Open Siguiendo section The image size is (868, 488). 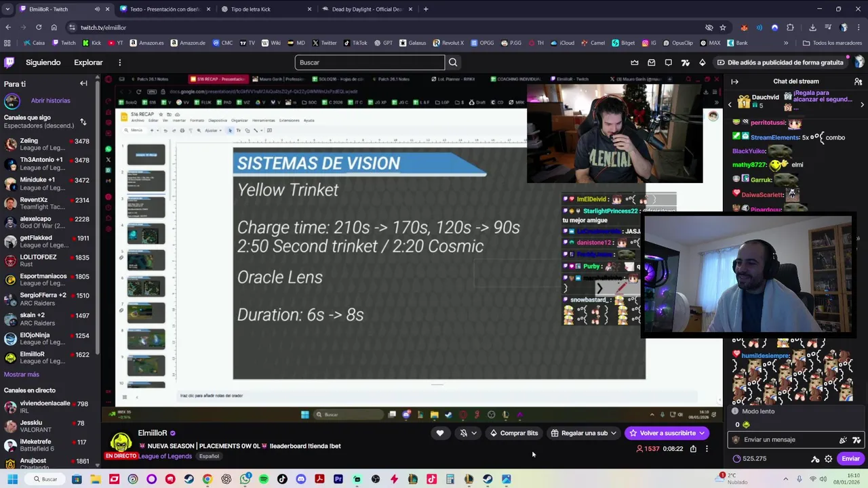pos(43,62)
